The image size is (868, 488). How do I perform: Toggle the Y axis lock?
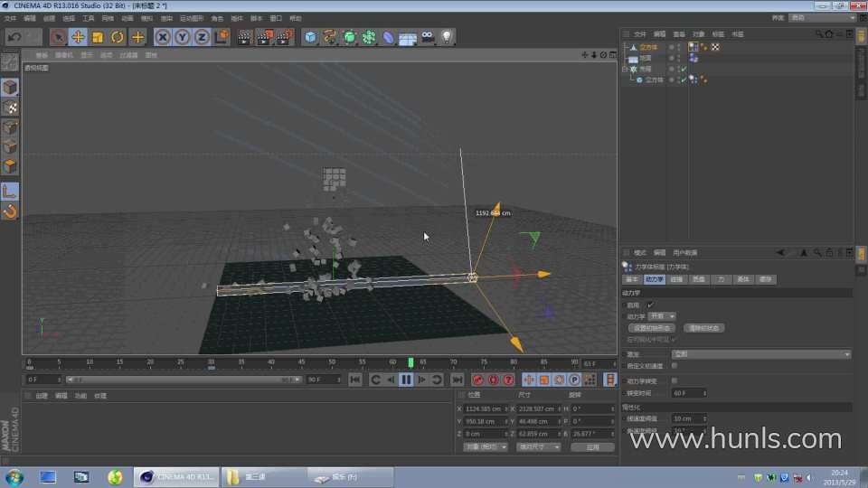[182, 37]
